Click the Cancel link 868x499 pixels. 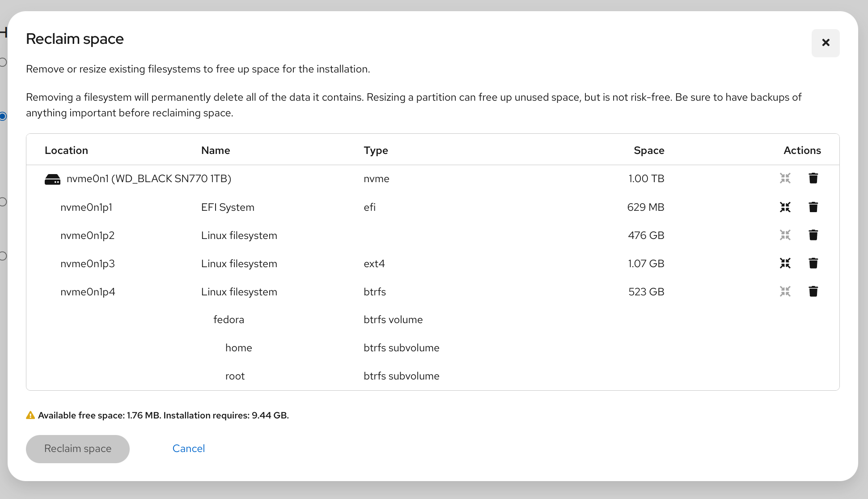[188, 448]
